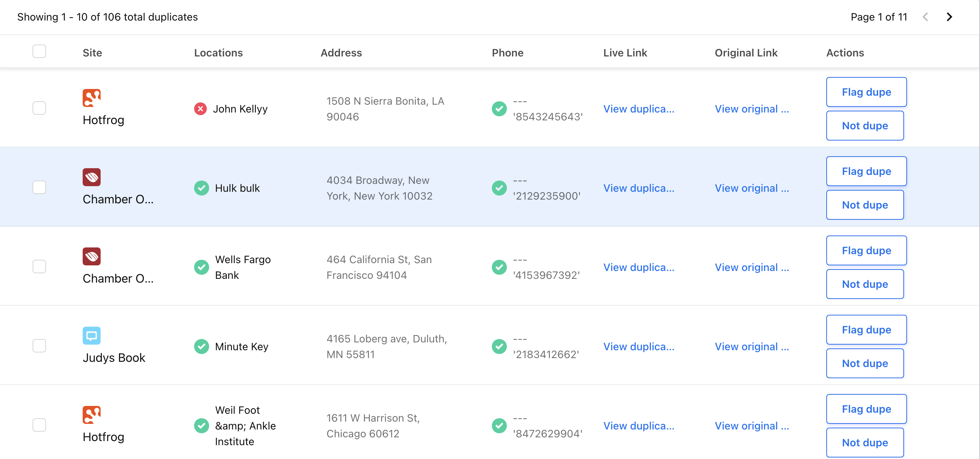The height and width of the screenshot is (459, 980).
Task: Click green check icon beside Minute Key
Action: click(202, 346)
